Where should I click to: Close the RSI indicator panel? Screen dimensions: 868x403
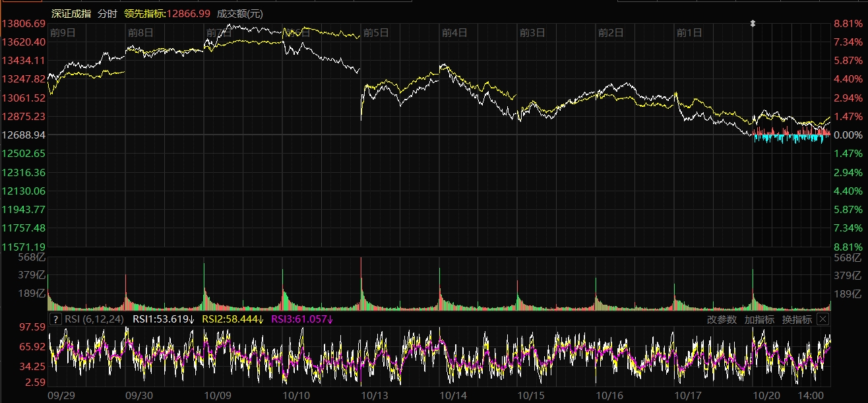point(822,319)
